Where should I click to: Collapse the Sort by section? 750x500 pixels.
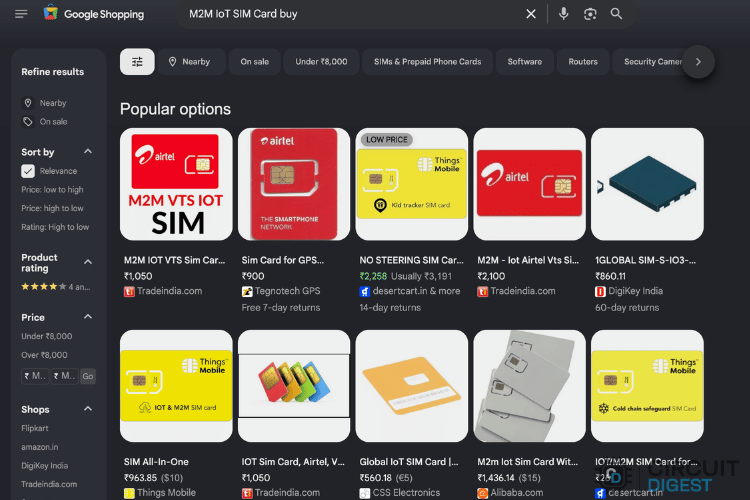(x=88, y=152)
